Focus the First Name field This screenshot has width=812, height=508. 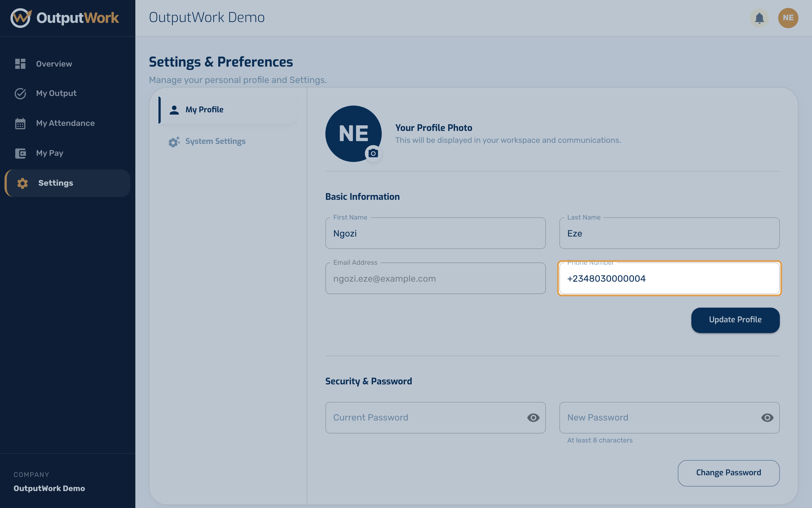click(x=435, y=233)
